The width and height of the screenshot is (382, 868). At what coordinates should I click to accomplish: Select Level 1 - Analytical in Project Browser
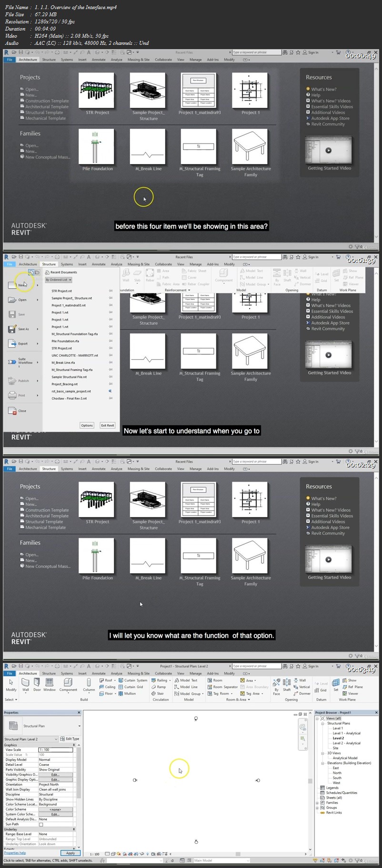pos(346,734)
